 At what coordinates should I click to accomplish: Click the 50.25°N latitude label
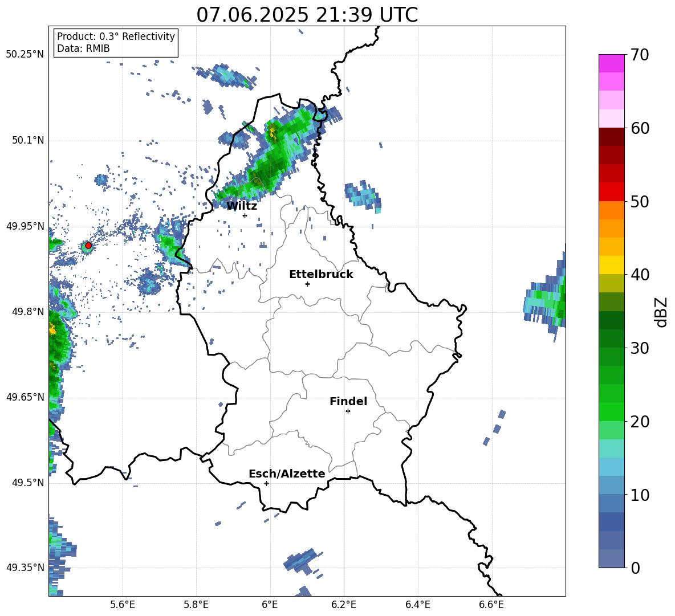click(x=25, y=55)
